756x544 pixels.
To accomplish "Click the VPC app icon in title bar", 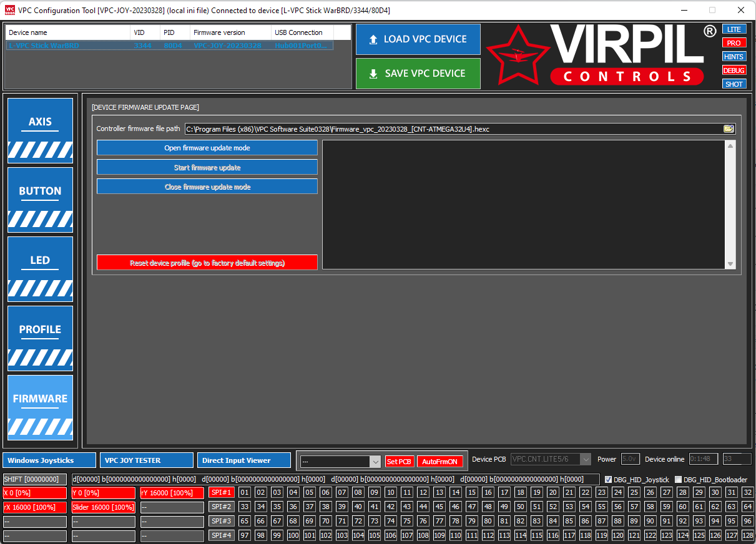I will point(9,10).
